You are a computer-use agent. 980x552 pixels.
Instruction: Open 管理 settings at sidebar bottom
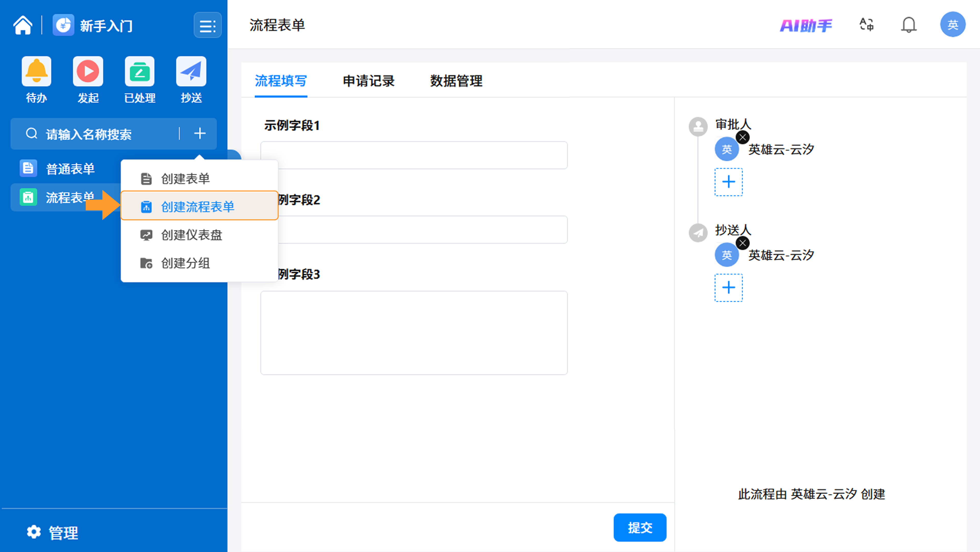pyautogui.click(x=53, y=532)
